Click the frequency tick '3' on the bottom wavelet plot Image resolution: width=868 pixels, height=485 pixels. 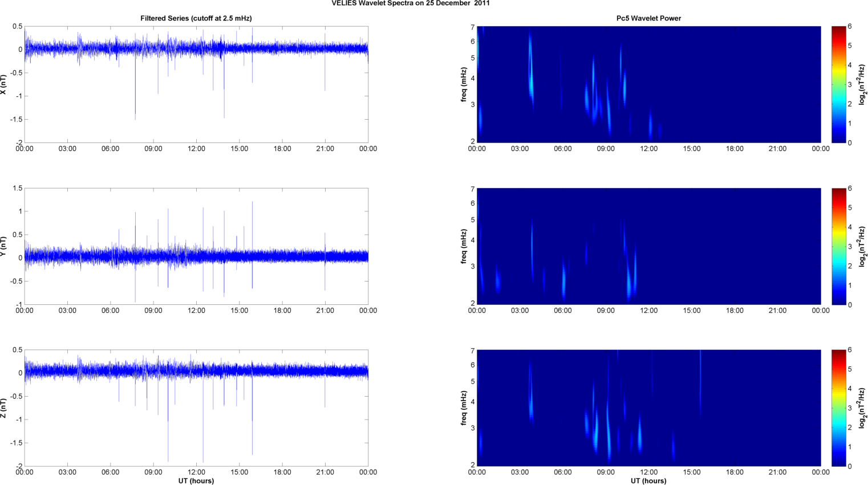(x=473, y=428)
